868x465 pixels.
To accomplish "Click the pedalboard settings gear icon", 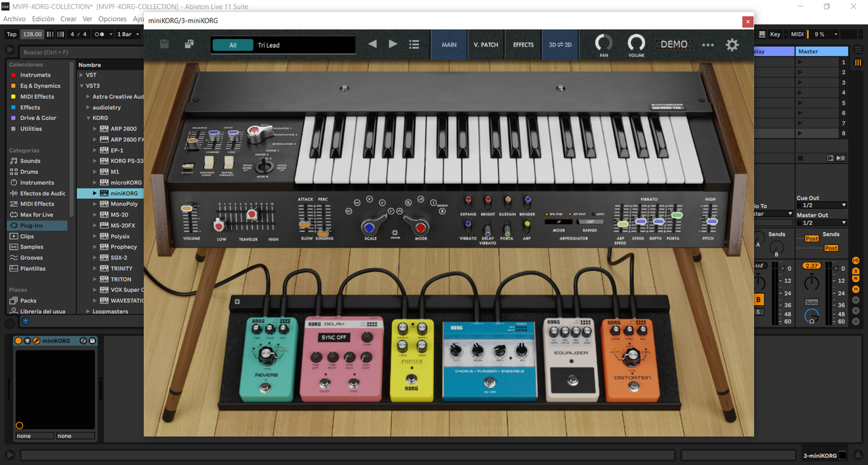I will (x=237, y=302).
